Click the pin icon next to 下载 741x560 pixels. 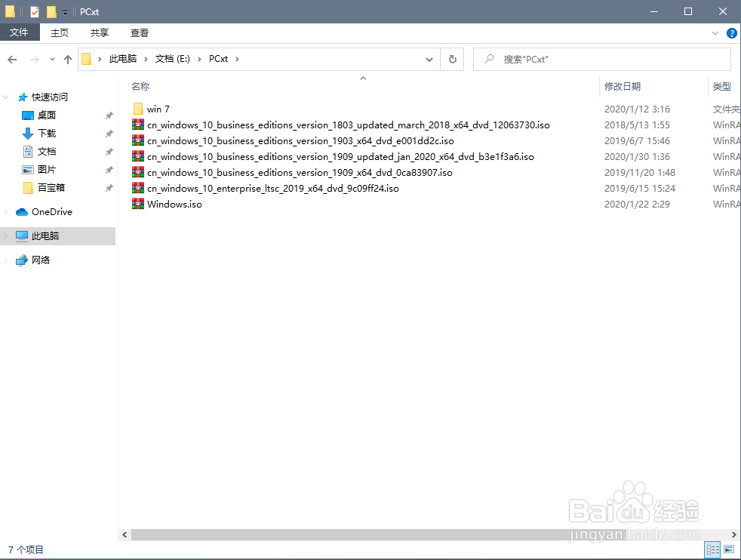(x=109, y=134)
